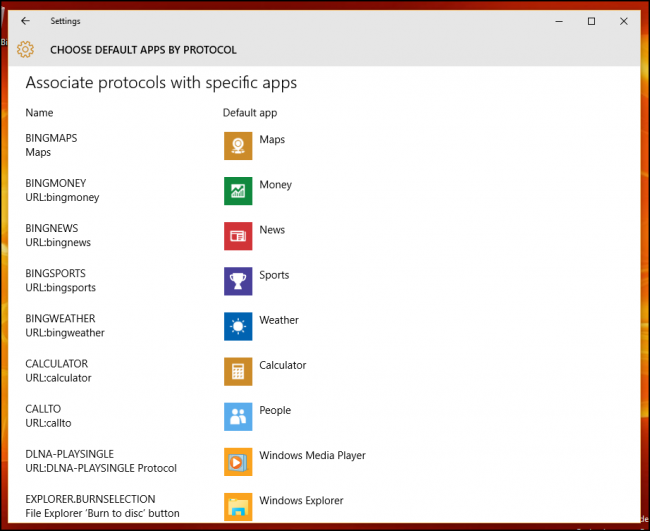Click File Explorer 'Burn to disc' button text
This screenshot has height=531, width=650.
[102, 514]
